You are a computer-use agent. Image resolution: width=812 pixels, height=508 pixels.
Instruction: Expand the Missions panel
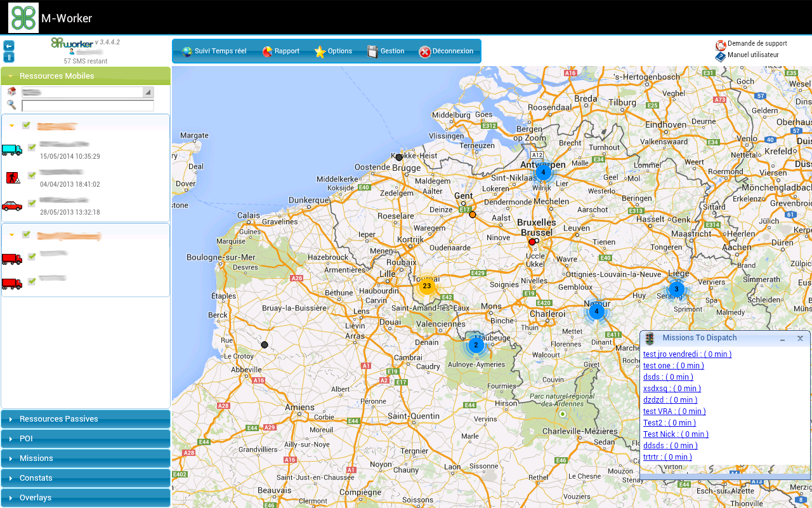(x=86, y=458)
